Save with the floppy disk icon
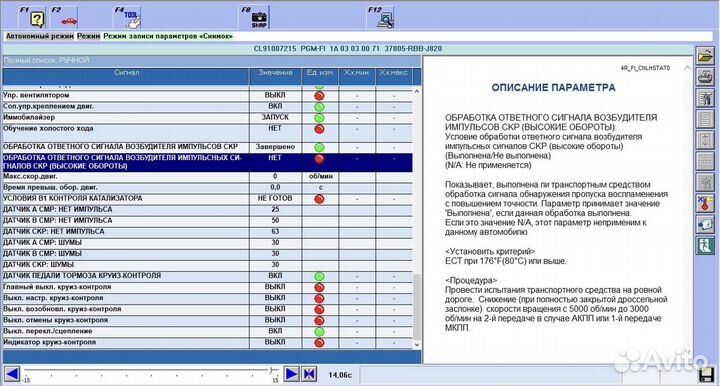Screen dimensions: 720x386 [707, 375]
